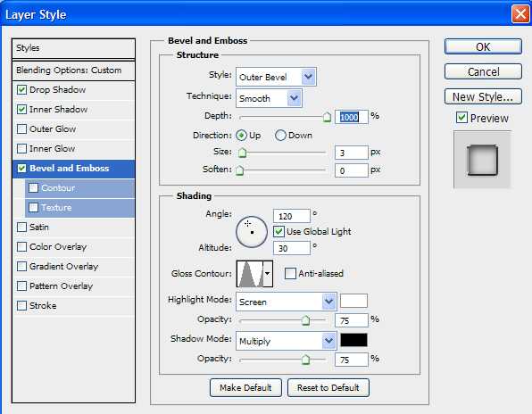Click the Reset to Default button
The width and height of the screenshot is (532, 414).
(x=328, y=387)
